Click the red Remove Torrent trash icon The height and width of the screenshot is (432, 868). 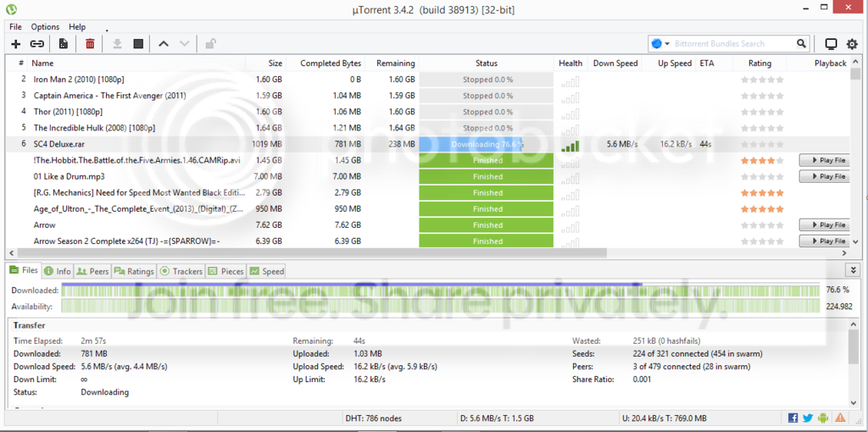pos(90,44)
